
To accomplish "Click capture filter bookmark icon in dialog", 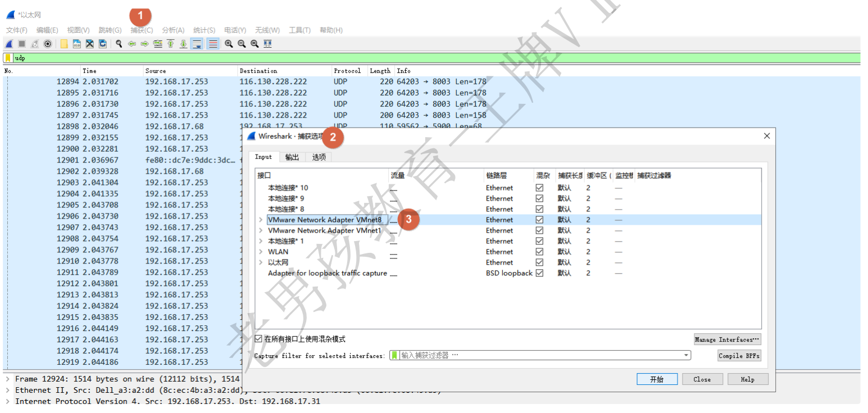I will [394, 355].
